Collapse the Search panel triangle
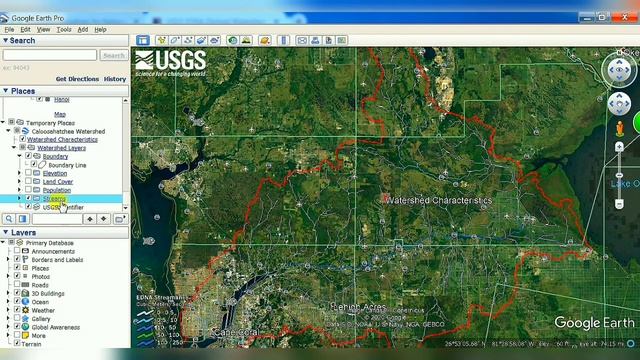The height and width of the screenshot is (360, 640). pos(5,40)
